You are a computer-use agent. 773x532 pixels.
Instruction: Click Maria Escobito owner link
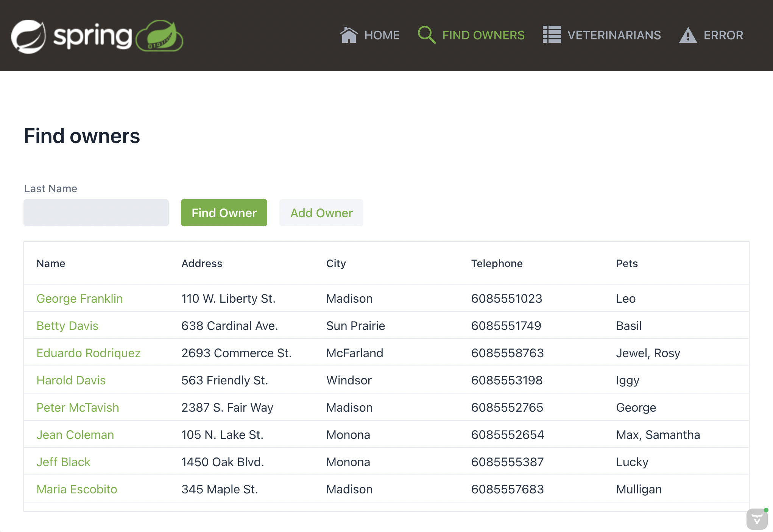(x=77, y=489)
